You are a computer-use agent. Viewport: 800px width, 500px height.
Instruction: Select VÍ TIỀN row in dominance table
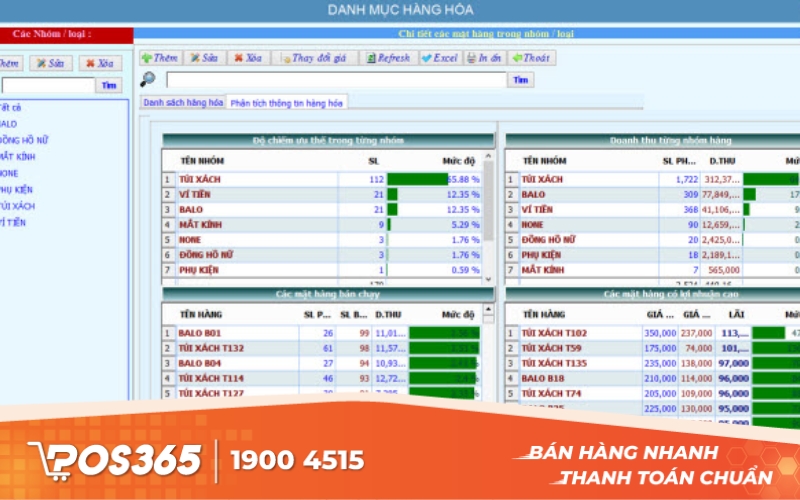(x=321, y=194)
